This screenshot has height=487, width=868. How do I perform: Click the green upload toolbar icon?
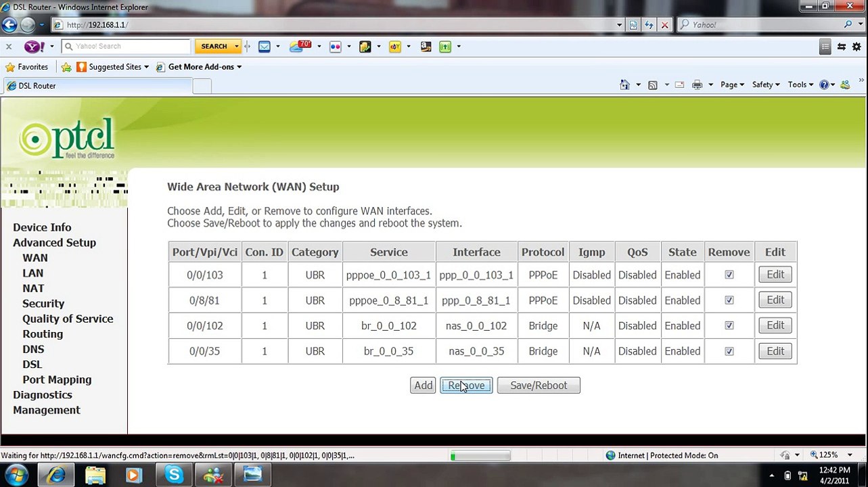pyautogui.click(x=445, y=47)
